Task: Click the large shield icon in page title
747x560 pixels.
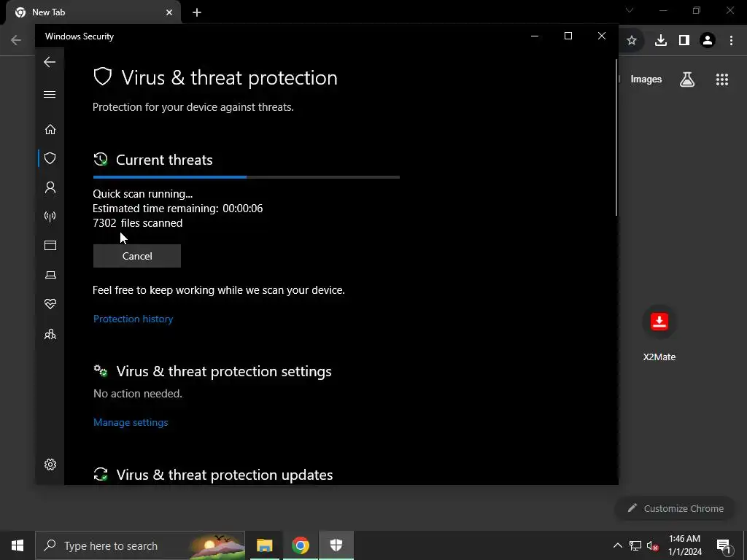Action: pos(102,77)
